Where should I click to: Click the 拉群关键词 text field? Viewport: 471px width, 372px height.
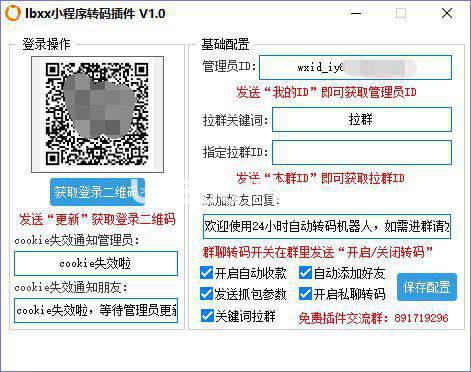(362, 119)
